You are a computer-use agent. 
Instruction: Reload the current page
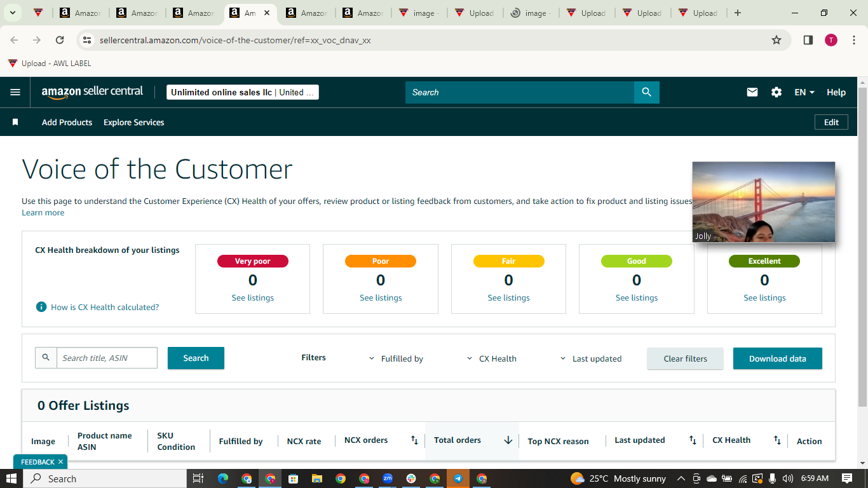60,40
